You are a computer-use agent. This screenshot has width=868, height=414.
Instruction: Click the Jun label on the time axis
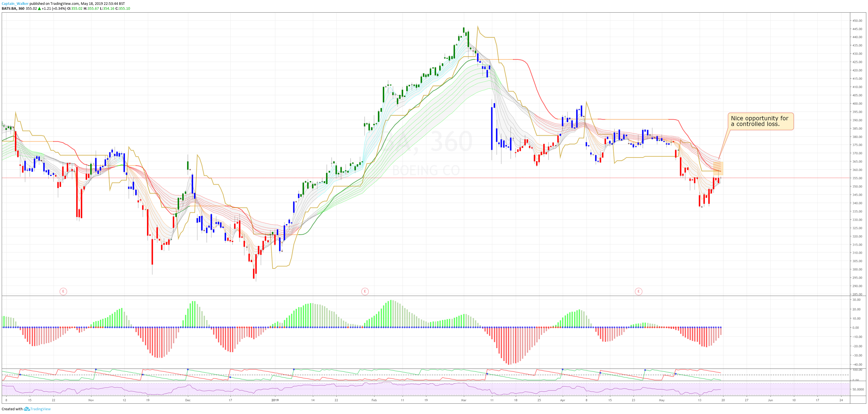(x=770, y=400)
